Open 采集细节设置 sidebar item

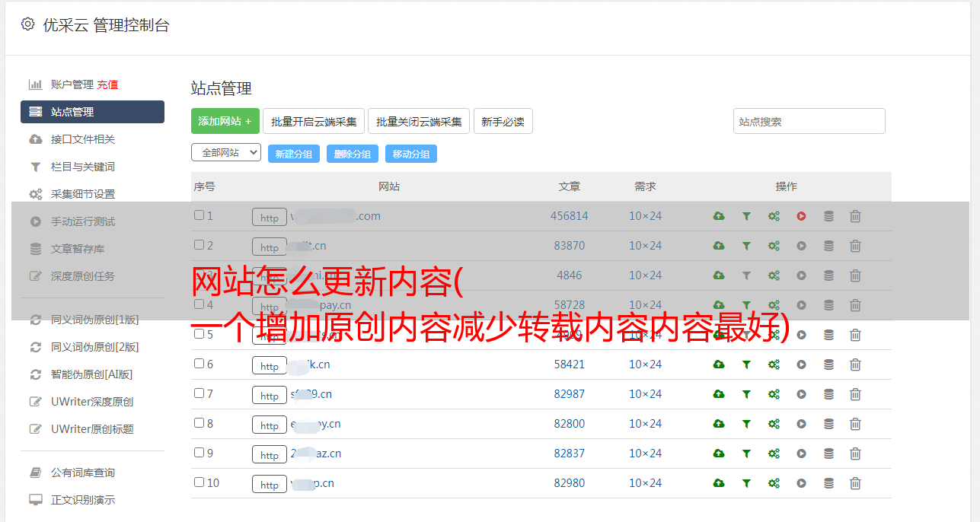(x=83, y=194)
